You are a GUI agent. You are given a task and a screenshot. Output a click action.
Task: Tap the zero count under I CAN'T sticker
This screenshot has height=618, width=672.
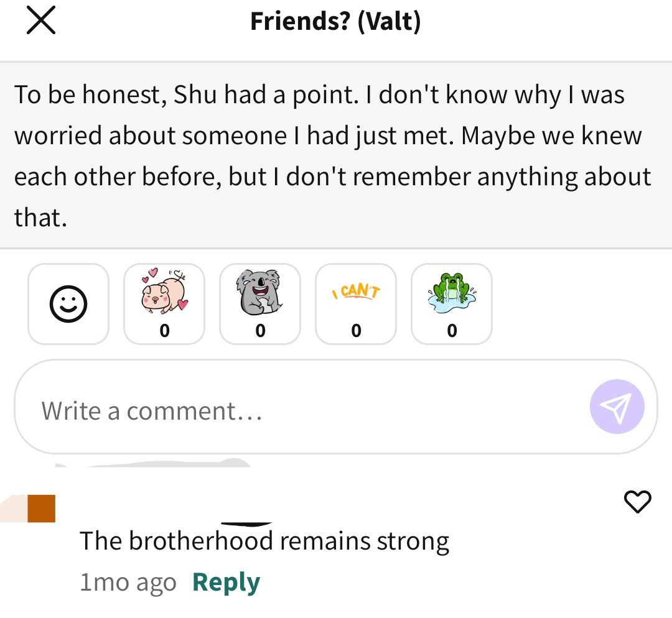click(356, 331)
